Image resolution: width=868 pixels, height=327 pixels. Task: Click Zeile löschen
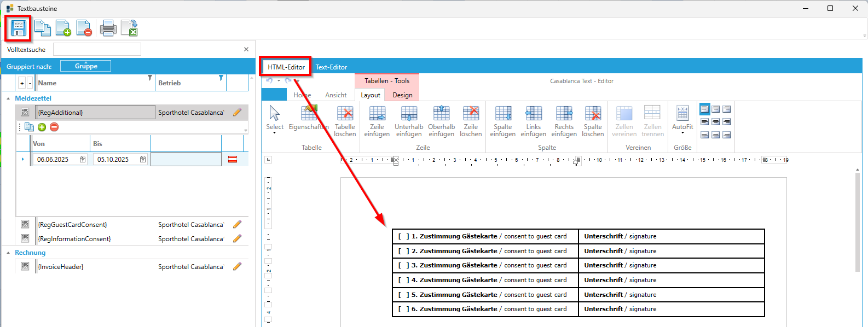(x=471, y=121)
